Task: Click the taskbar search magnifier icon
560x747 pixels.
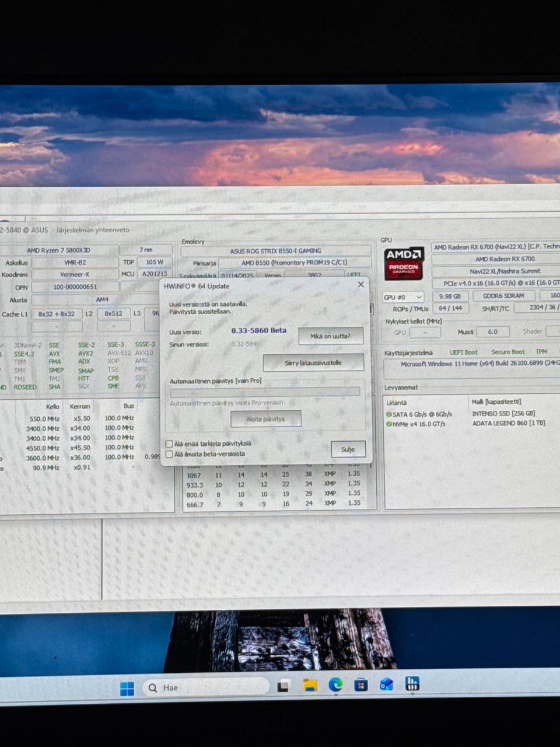Action: pyautogui.click(x=153, y=688)
